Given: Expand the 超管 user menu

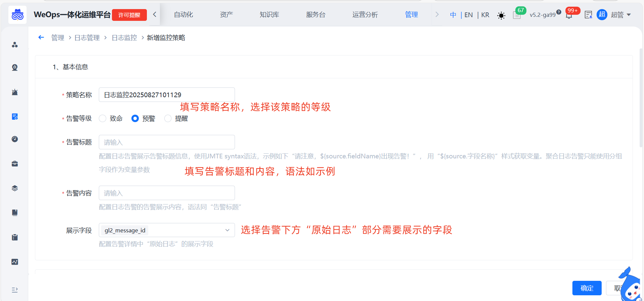Looking at the screenshot, I should point(620,15).
